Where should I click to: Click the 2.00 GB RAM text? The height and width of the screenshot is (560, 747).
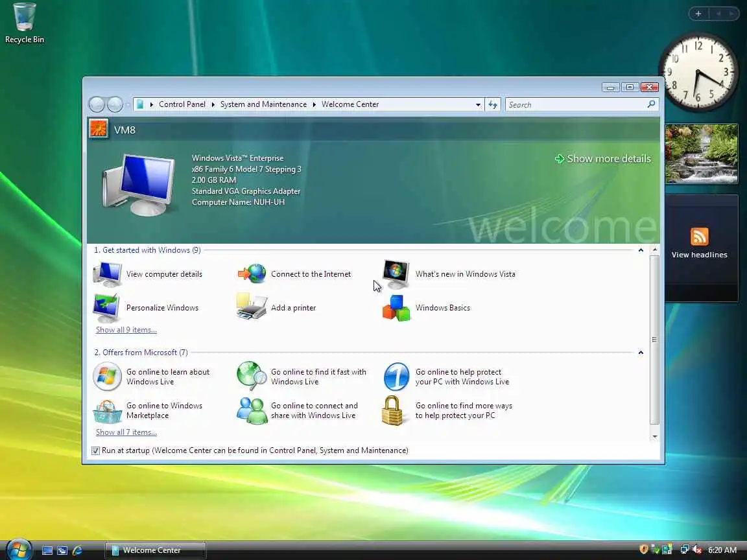214,180
